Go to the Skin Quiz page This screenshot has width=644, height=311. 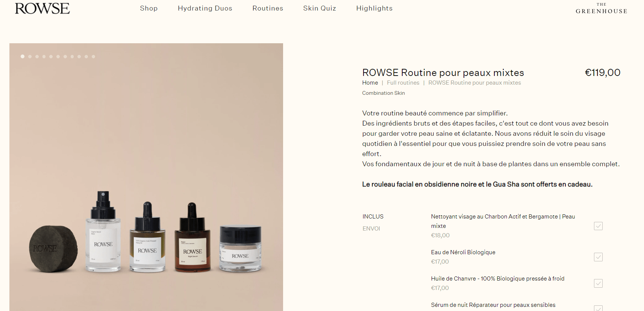click(x=320, y=8)
